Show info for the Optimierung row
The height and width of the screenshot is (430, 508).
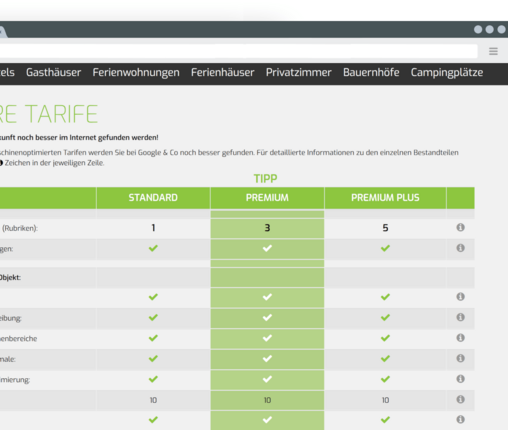coord(460,379)
